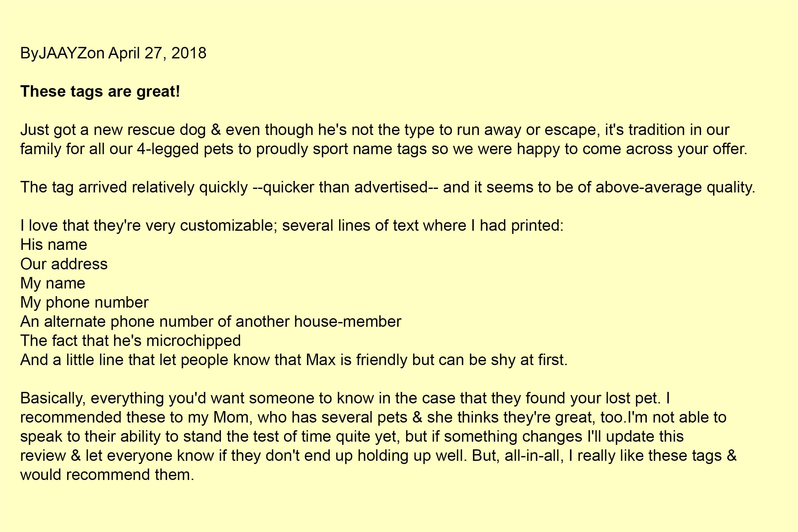Screen dimensions: 798x532
Task: Click the "Our address" line
Action: 64,264
